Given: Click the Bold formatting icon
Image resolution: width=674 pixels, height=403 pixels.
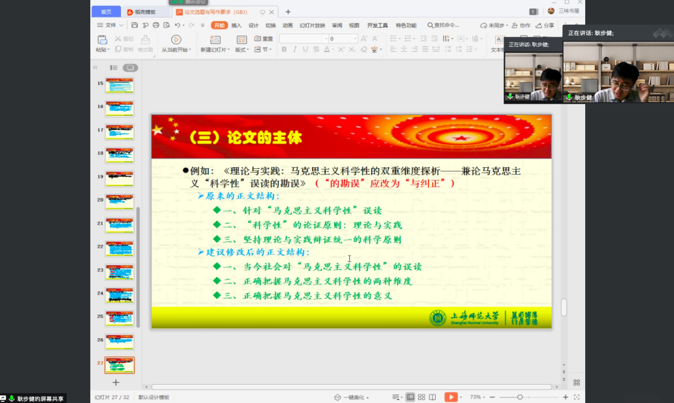Looking at the screenshot, I should [x=284, y=49].
